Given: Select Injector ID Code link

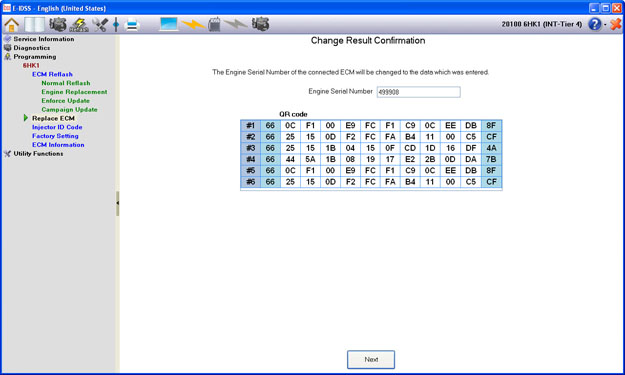Looking at the screenshot, I should (57, 127).
